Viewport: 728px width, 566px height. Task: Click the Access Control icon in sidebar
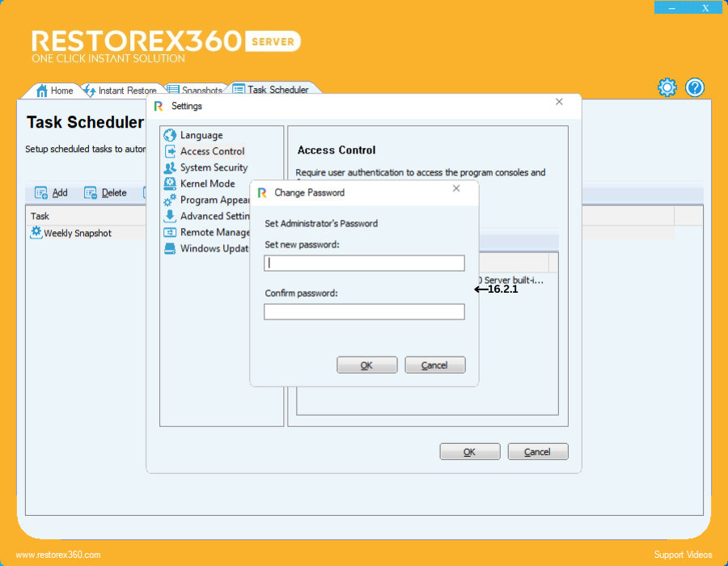click(x=170, y=151)
